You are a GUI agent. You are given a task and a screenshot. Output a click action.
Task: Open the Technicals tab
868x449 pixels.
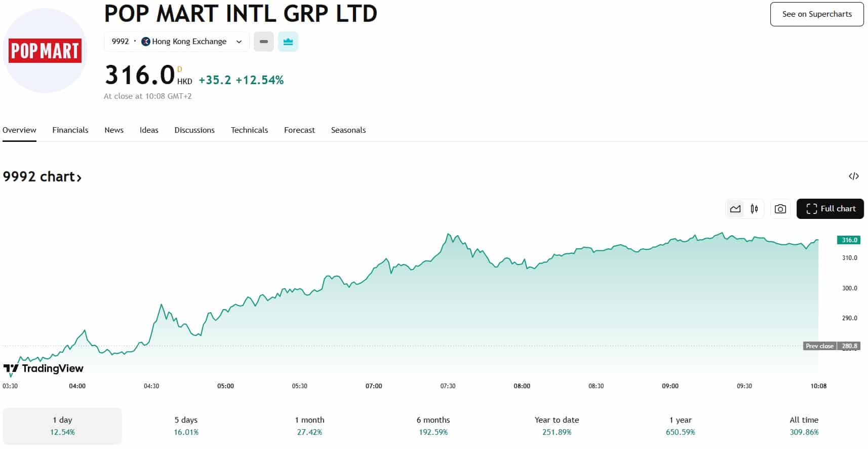(x=249, y=130)
